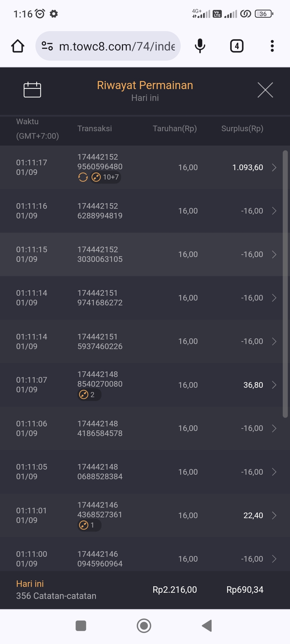Image resolution: width=290 pixels, height=644 pixels.
Task: Expand the 01:11:01 transaction with 22,40 surplus
Action: tap(274, 515)
